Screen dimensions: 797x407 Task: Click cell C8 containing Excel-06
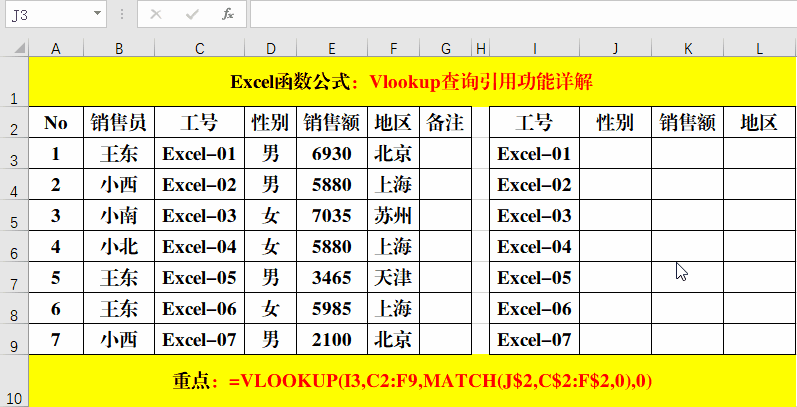point(199,308)
